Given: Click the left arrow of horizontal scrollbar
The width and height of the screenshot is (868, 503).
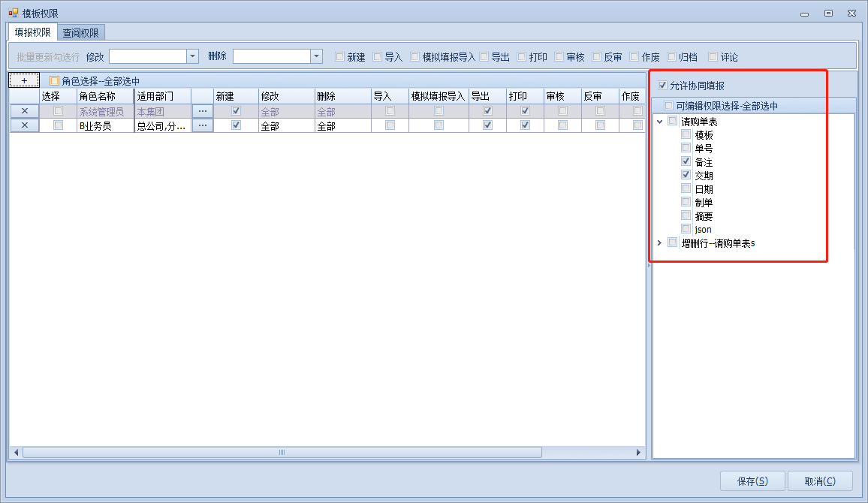Looking at the screenshot, I should click(x=16, y=453).
